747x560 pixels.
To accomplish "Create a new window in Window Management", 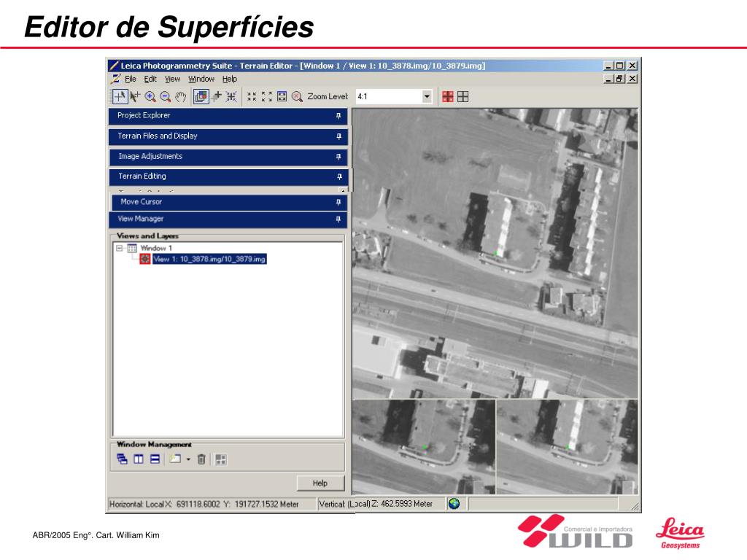I will pyautogui.click(x=175, y=459).
